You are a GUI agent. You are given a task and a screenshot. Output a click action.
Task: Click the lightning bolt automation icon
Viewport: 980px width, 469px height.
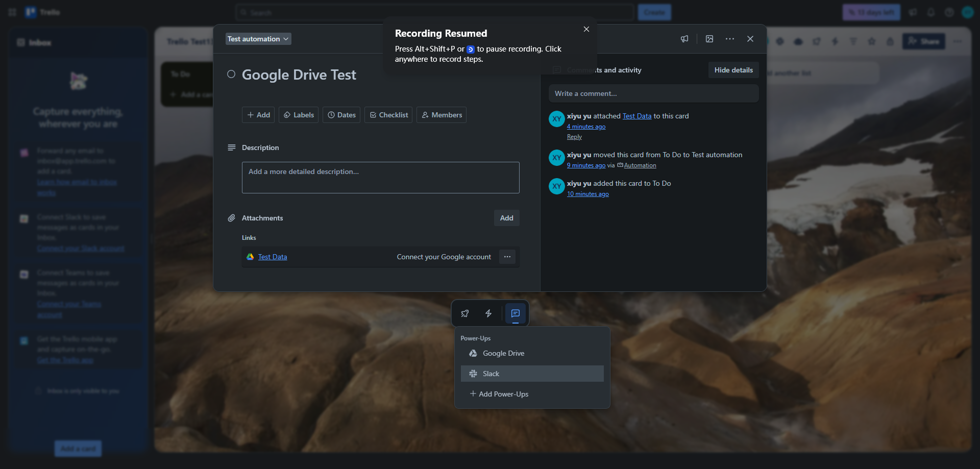(x=488, y=313)
